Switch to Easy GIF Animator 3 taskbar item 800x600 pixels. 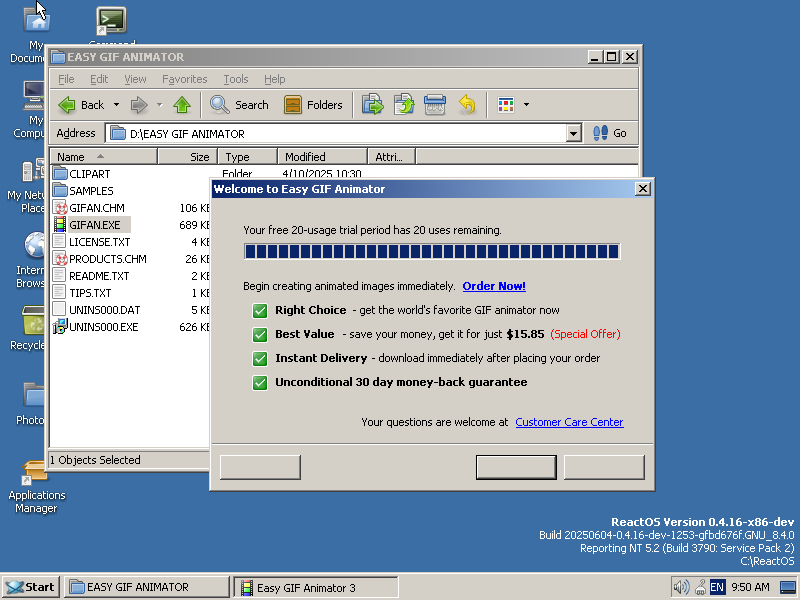pyautogui.click(x=315, y=587)
